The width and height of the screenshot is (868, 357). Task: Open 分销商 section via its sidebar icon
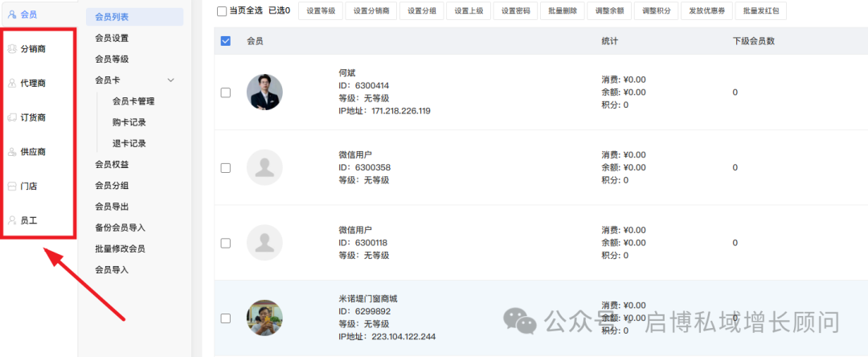coord(12,49)
